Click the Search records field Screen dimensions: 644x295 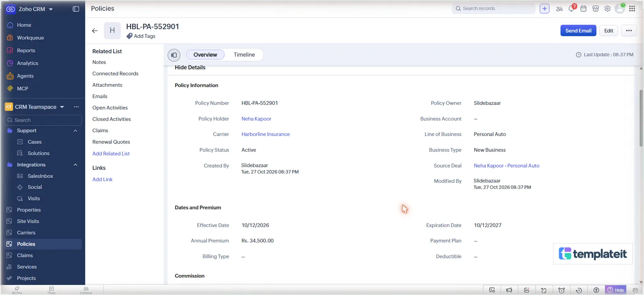pos(494,8)
